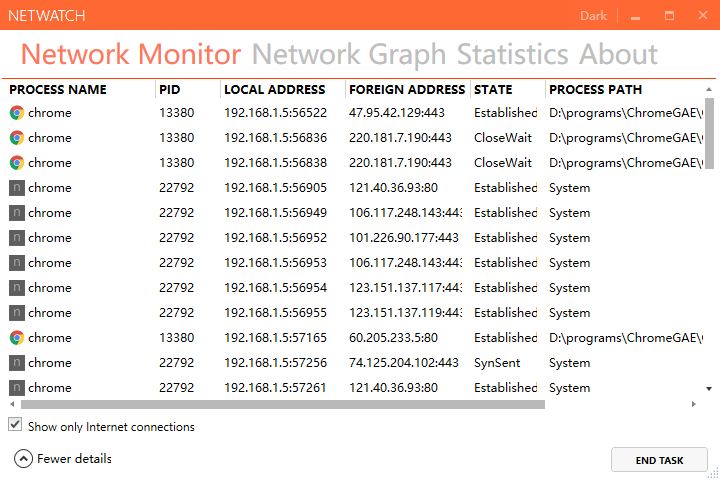Click the END TASK button
This screenshot has width=720, height=480.
[659, 460]
